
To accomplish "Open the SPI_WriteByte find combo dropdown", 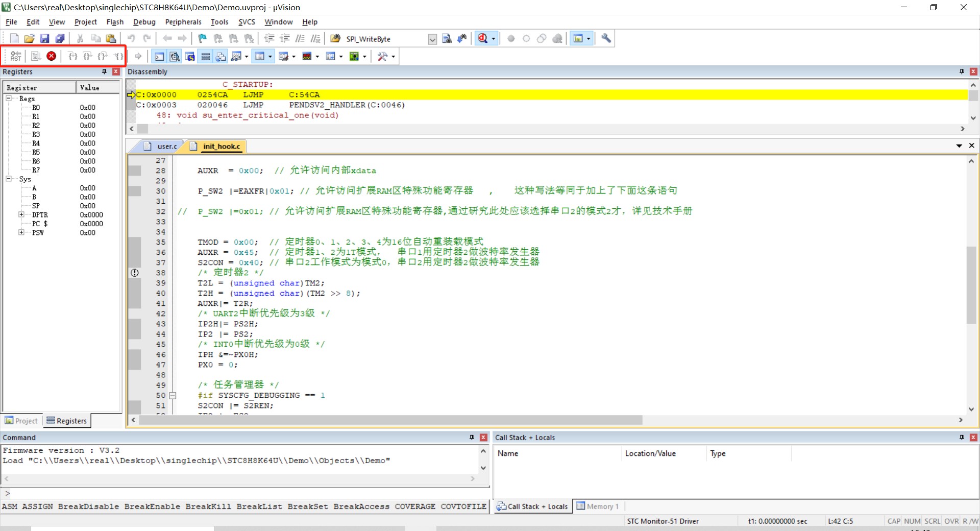I will [x=432, y=39].
